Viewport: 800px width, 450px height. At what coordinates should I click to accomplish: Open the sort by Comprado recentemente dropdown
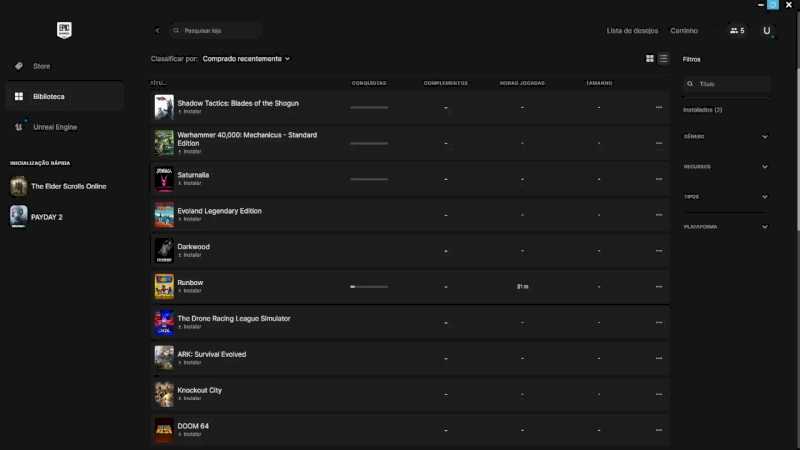[x=246, y=59]
